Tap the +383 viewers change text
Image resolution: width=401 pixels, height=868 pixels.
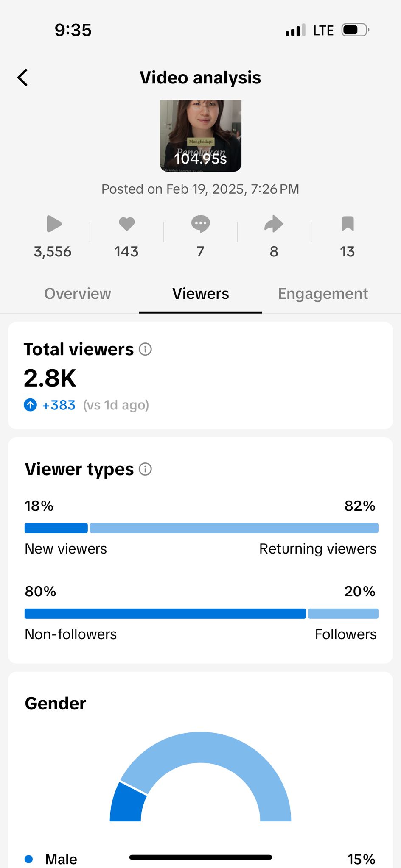pyautogui.click(x=59, y=405)
